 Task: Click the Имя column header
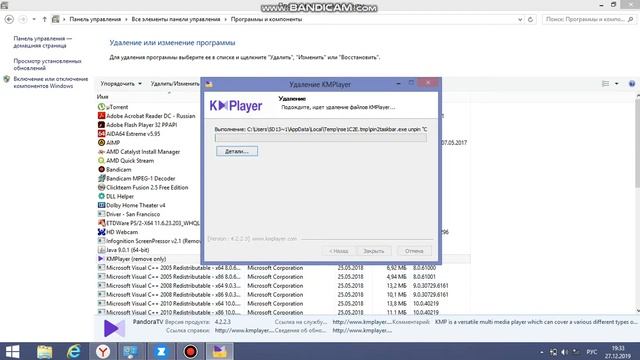tap(102, 97)
